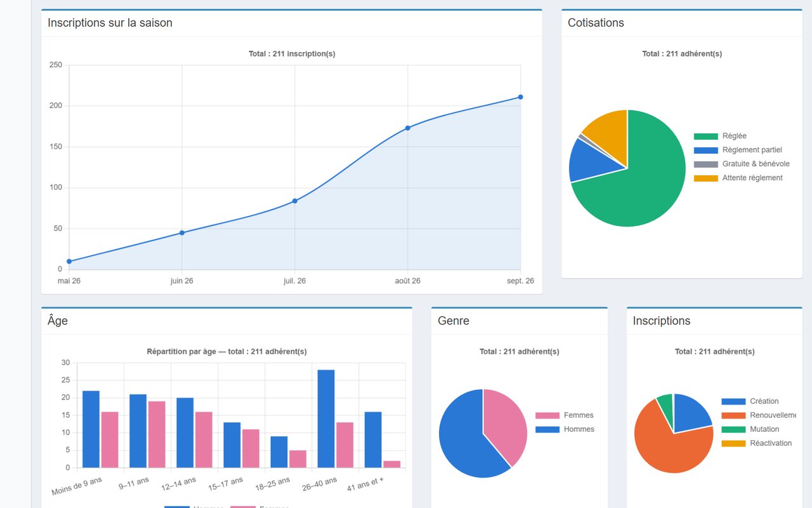
Task: Toggle the Renouvellement legend entry
Action: coord(759,415)
